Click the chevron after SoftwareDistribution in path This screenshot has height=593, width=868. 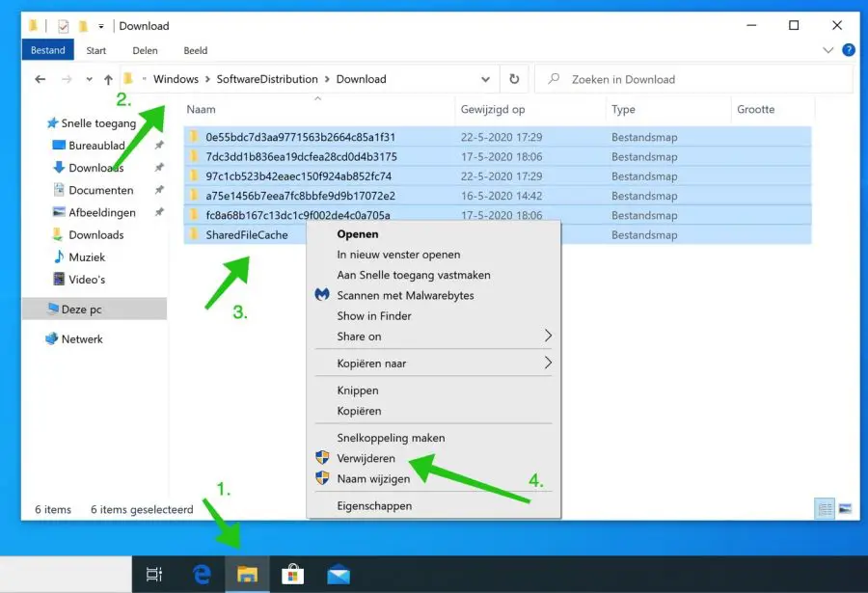(327, 79)
